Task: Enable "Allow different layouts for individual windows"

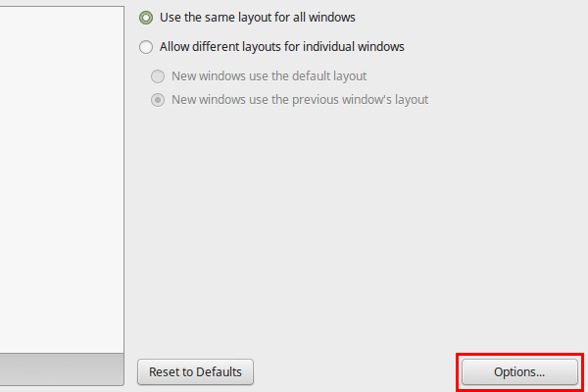Action: [271, 47]
